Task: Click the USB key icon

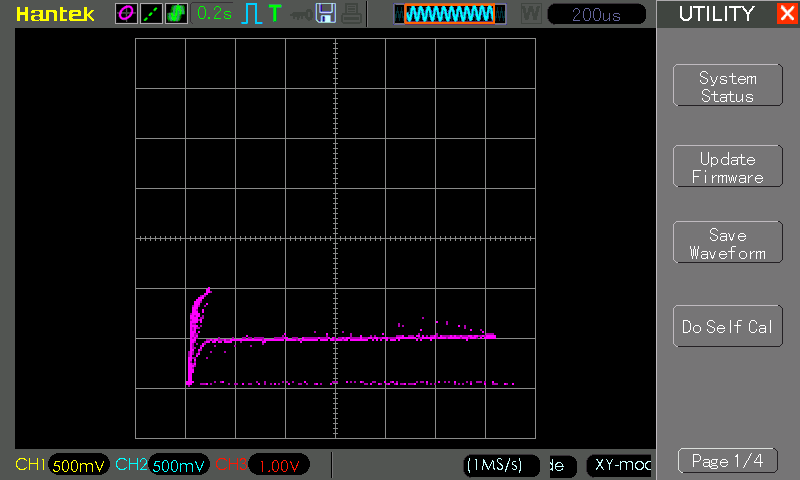Action: [300, 13]
